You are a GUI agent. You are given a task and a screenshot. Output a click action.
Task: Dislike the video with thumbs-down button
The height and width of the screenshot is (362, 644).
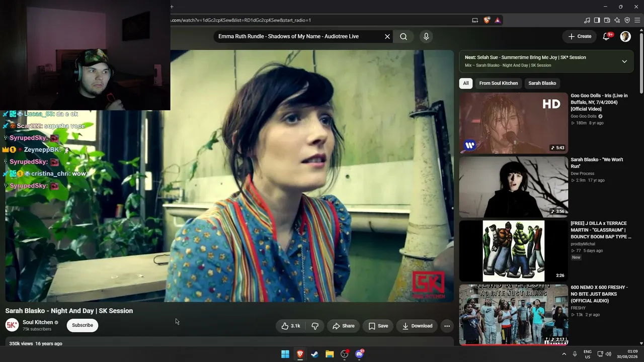(x=315, y=326)
